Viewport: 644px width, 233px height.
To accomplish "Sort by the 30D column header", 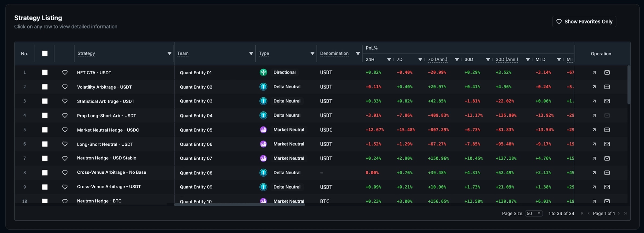I will tap(469, 60).
